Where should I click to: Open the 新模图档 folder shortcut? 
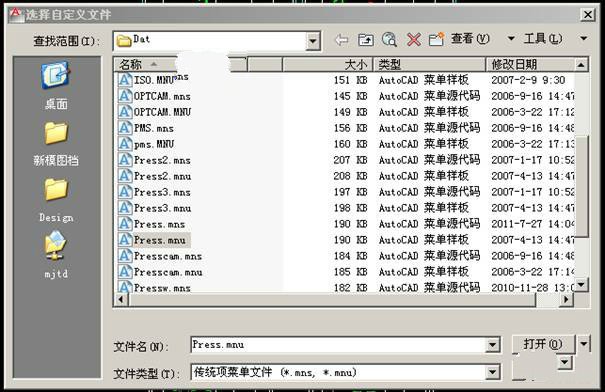tap(56, 144)
